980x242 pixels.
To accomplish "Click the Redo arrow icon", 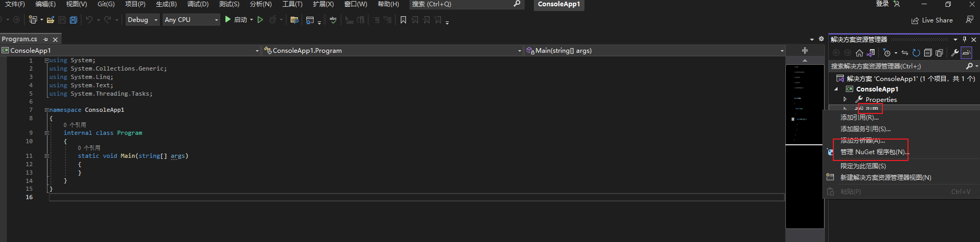I will coord(107,20).
